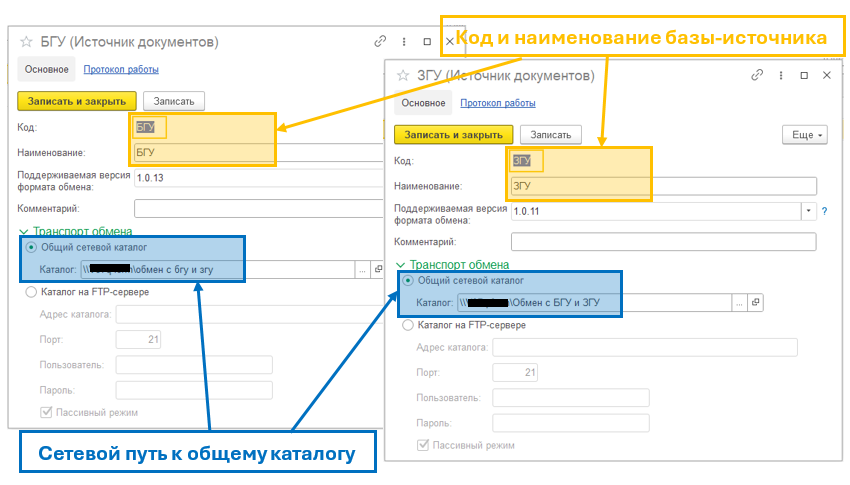Focus Порт field in ЗГУ window
This screenshot has width=850, height=485.
[515, 372]
